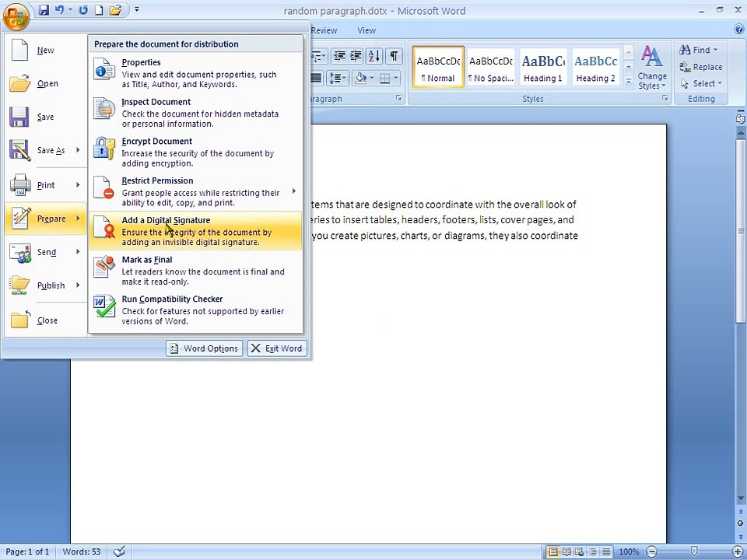The width and height of the screenshot is (747, 560).
Task: Apply the Normal style
Action: coord(438,67)
